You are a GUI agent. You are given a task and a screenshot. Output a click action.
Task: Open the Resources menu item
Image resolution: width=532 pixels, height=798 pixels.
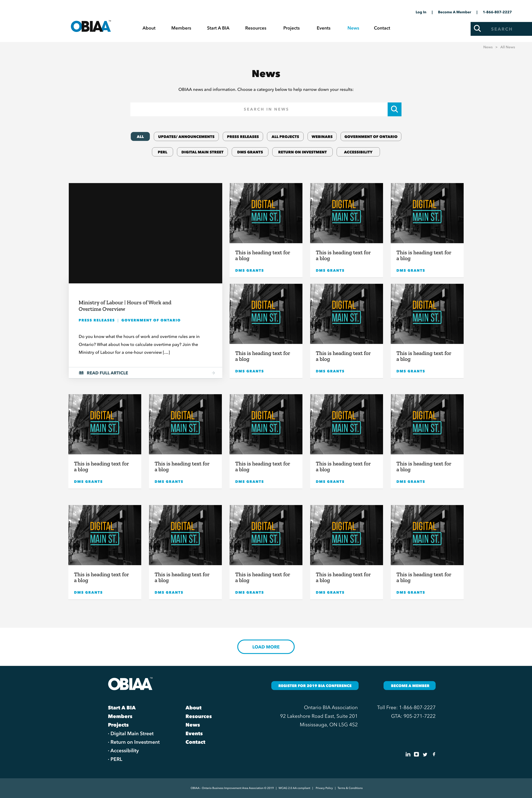(x=256, y=28)
